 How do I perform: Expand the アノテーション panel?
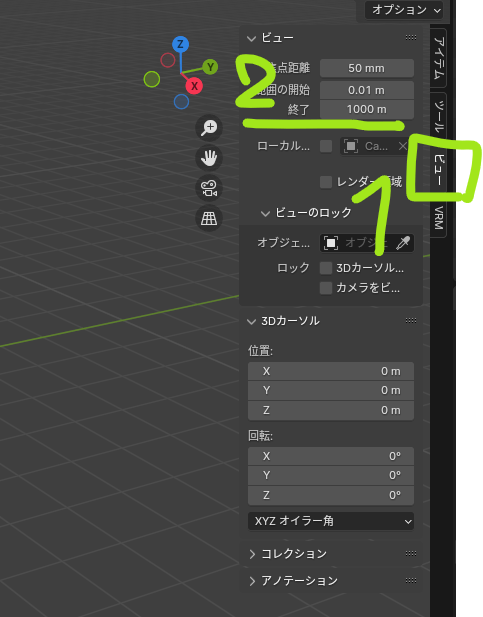[252, 581]
